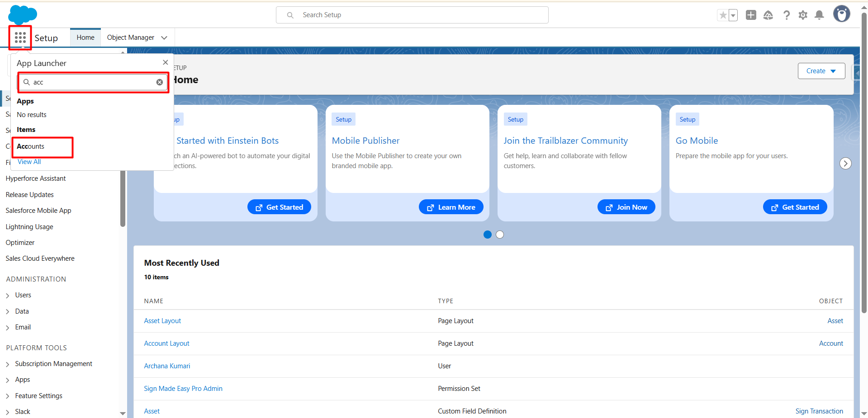868x418 pixels.
Task: Click the Search Setup field
Action: [x=412, y=15]
